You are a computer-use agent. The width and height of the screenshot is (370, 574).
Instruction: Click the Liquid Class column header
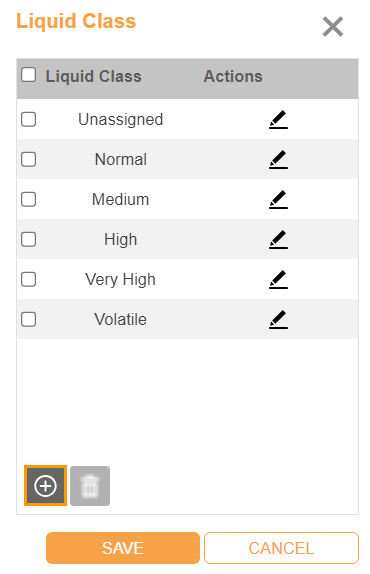pos(93,76)
